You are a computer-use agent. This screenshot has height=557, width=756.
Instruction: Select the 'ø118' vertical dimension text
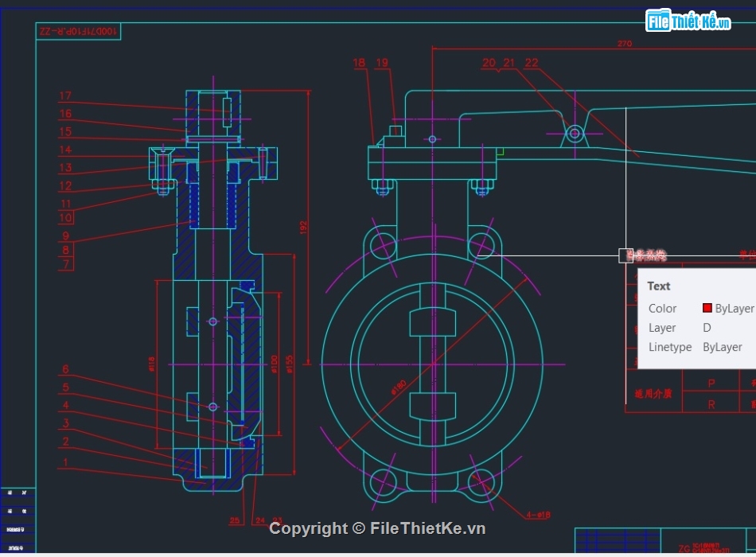pyautogui.click(x=151, y=364)
